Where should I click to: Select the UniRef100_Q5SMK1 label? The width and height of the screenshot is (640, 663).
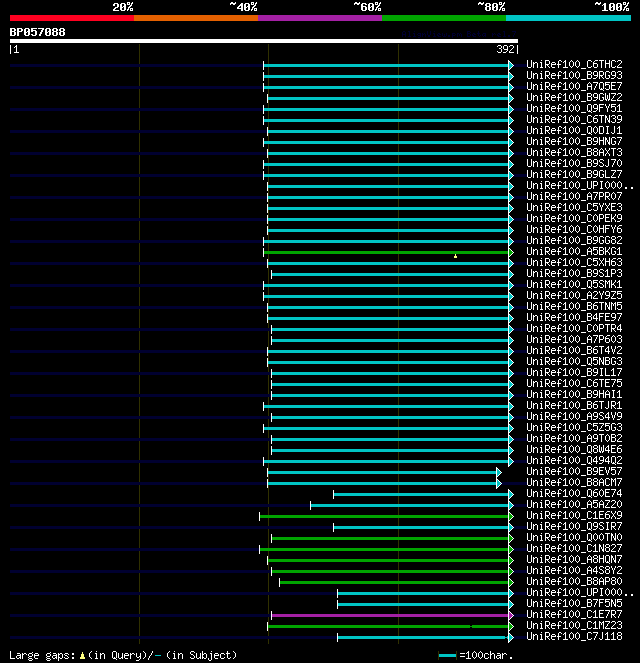[574, 284]
